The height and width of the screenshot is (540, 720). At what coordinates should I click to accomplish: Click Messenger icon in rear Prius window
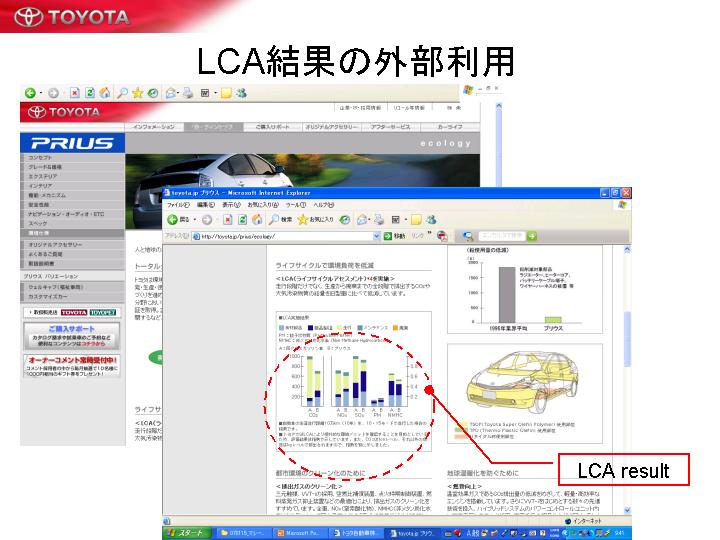[242, 93]
